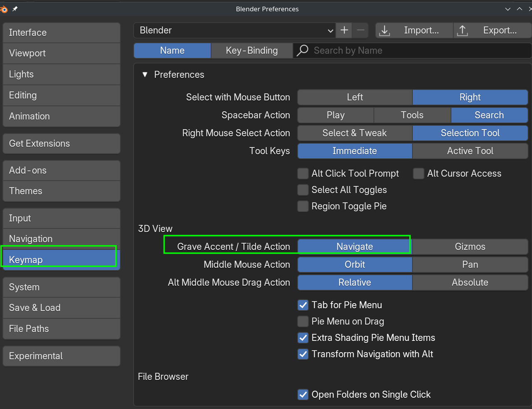Disable Open Folders on Single Click

[x=303, y=394]
